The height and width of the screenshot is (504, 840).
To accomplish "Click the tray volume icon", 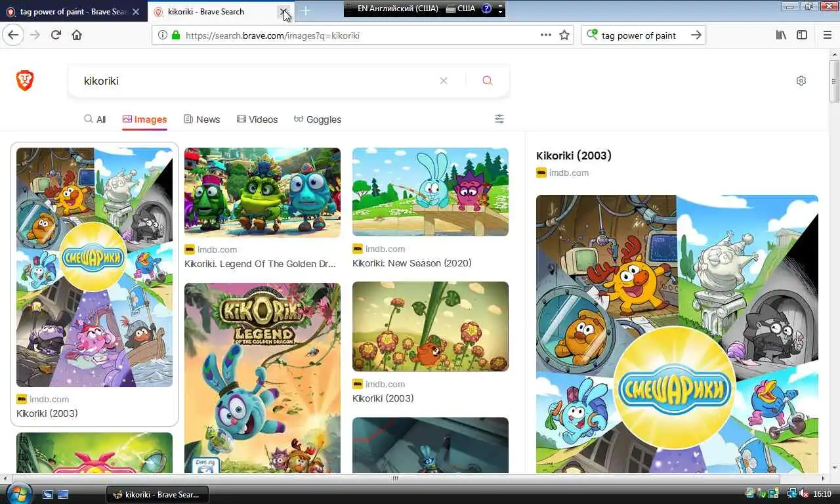I will coord(804,493).
